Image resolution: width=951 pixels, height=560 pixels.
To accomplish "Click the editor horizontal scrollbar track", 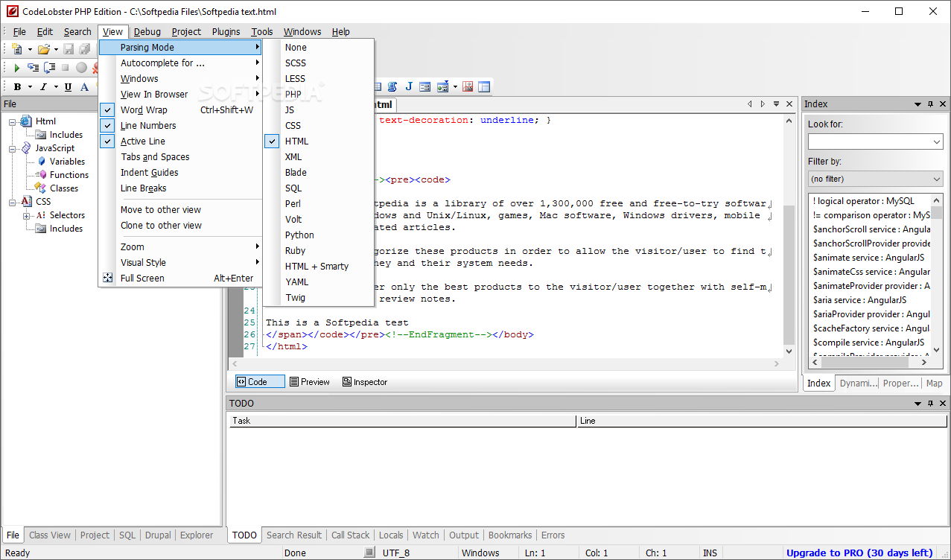I will coord(506,364).
